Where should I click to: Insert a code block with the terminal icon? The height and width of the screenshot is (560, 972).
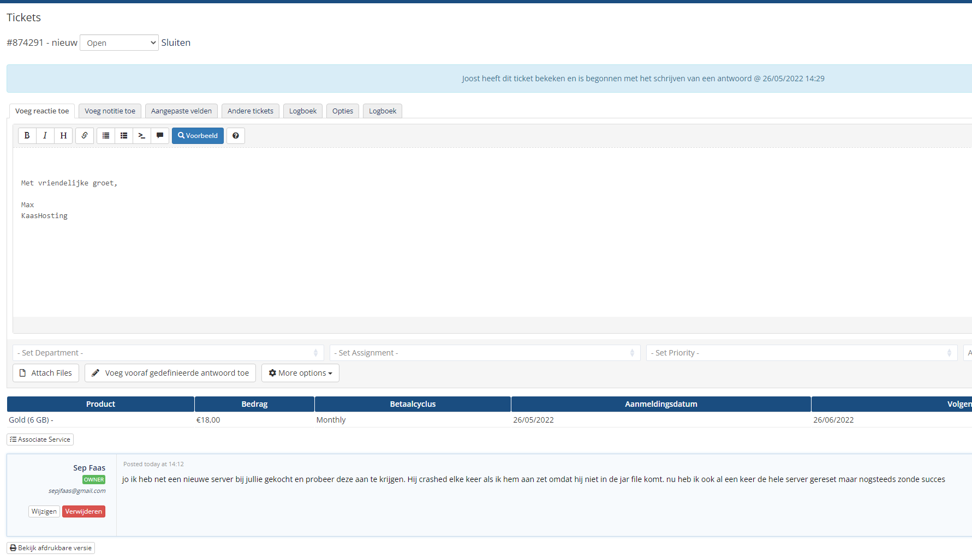click(142, 136)
